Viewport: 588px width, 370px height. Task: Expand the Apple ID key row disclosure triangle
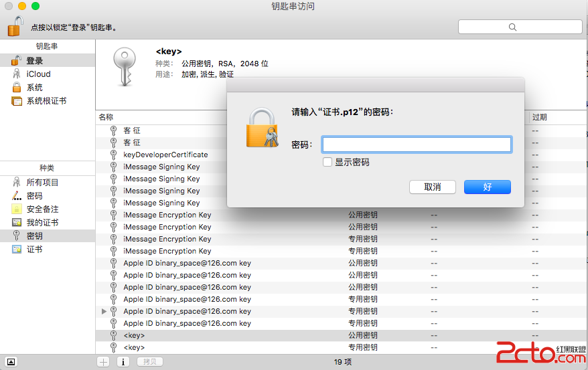[x=104, y=311]
